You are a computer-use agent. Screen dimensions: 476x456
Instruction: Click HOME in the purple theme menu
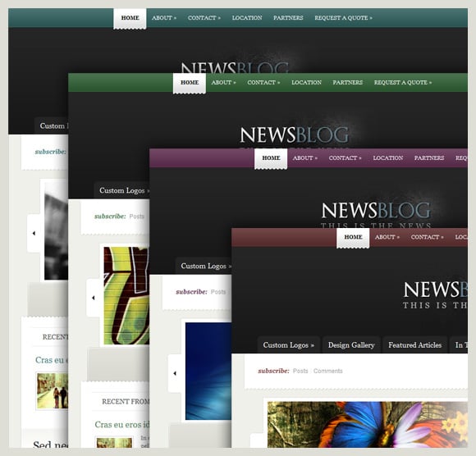[271, 158]
